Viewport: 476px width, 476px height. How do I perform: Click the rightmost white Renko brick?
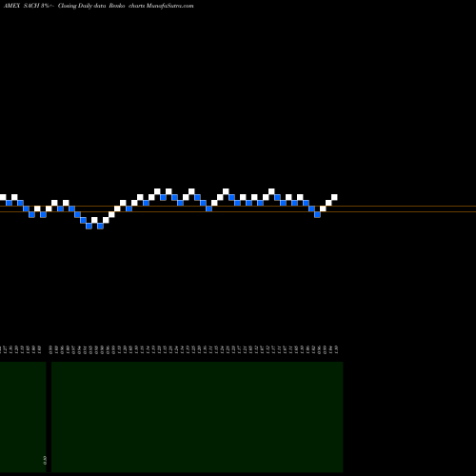[334, 197]
